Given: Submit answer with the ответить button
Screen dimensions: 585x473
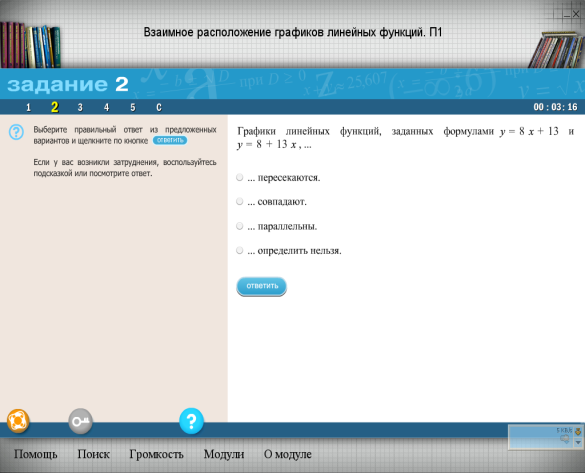Looking at the screenshot, I should click(262, 286).
